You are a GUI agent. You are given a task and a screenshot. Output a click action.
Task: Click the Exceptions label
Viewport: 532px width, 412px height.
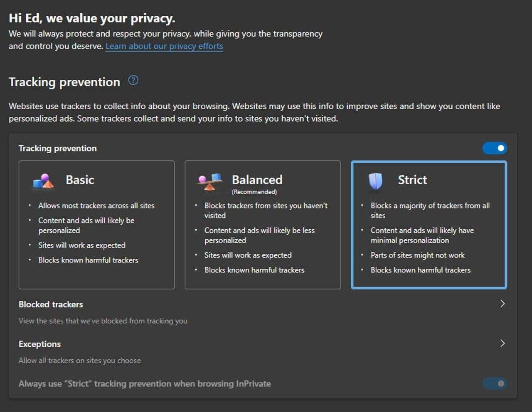pos(39,344)
